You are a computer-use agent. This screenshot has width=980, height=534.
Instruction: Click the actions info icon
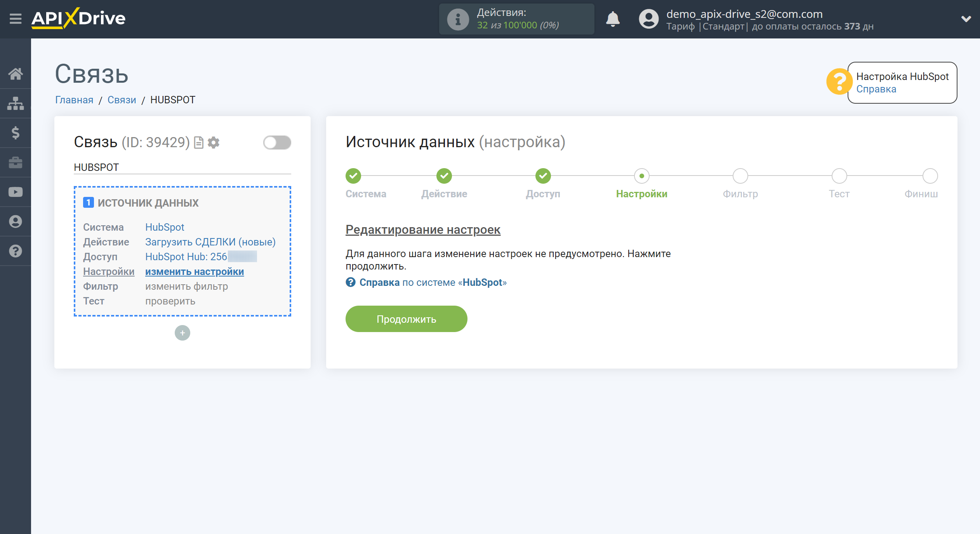(x=458, y=19)
